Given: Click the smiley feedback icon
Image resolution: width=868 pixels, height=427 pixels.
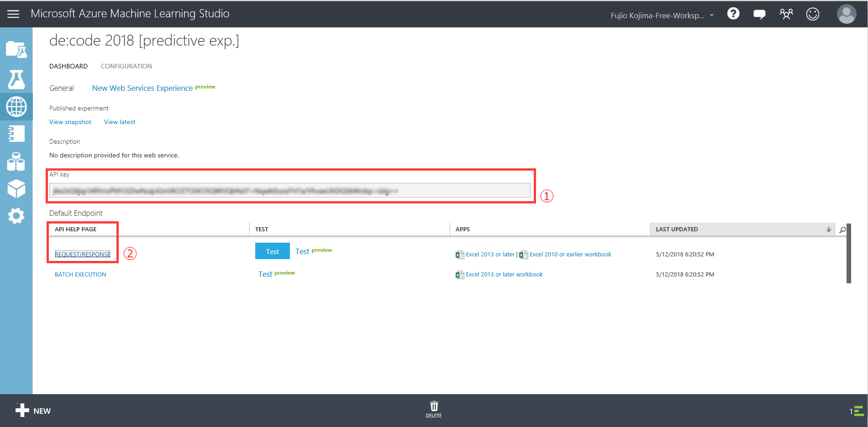Looking at the screenshot, I should tap(813, 14).
